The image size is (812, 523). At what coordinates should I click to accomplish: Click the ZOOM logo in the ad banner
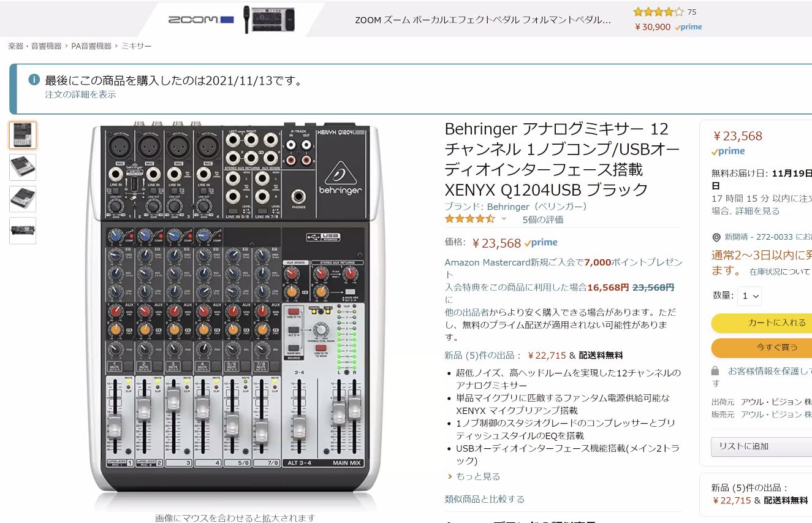pos(202,20)
